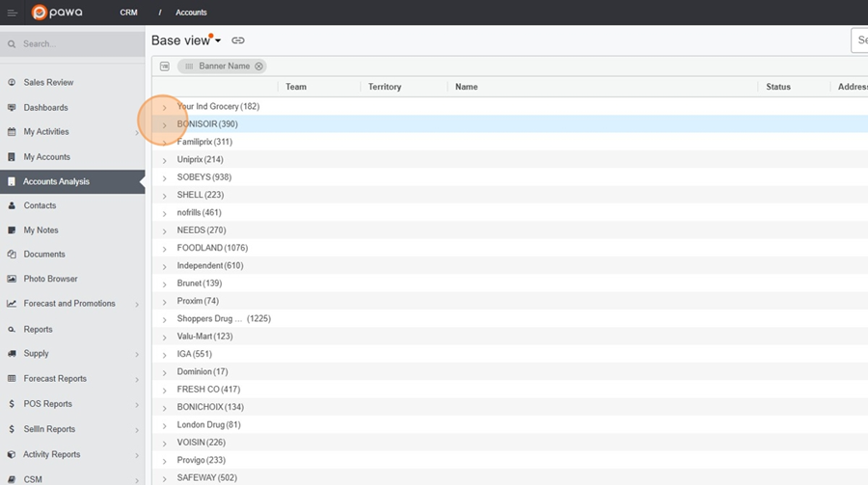Open Dashboards menu item

[72, 107]
